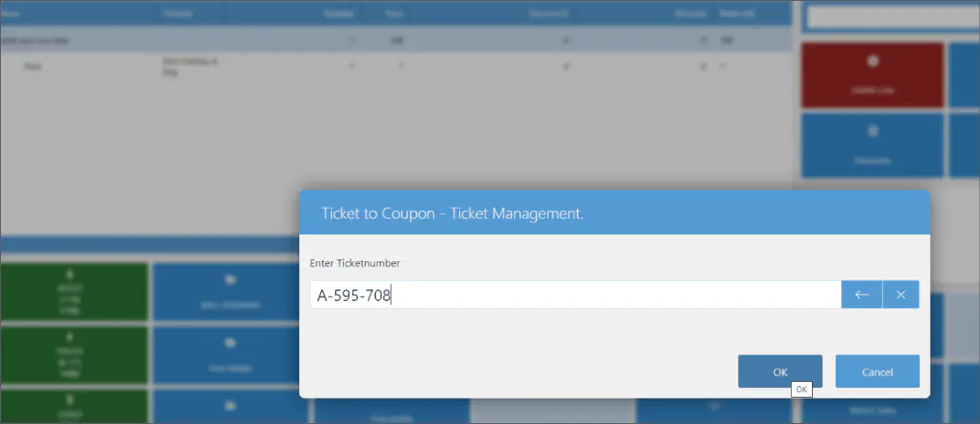Screen dimensions: 980x424
Task: Focus the ticket number field containing A-595-708
Action: tap(575, 295)
